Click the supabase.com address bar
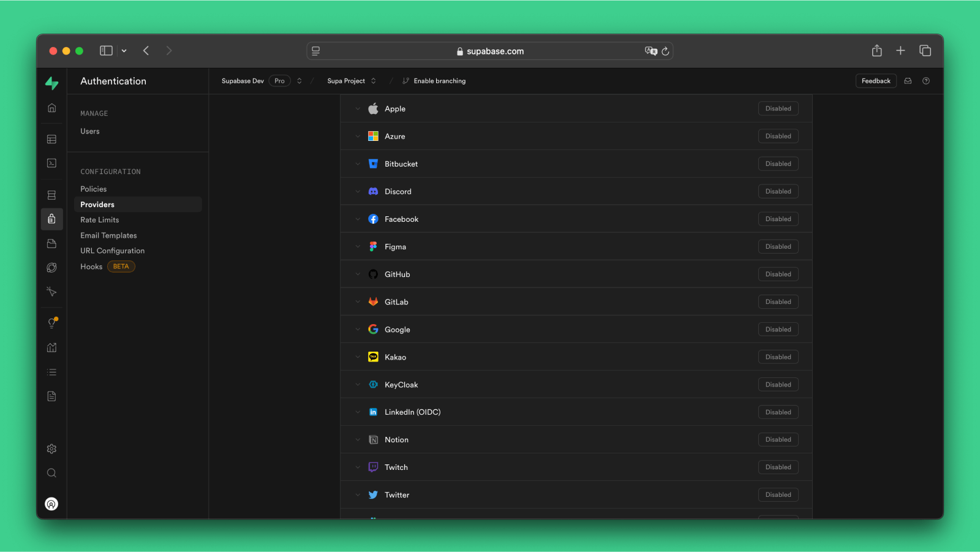The width and height of the screenshot is (980, 552). 490,51
